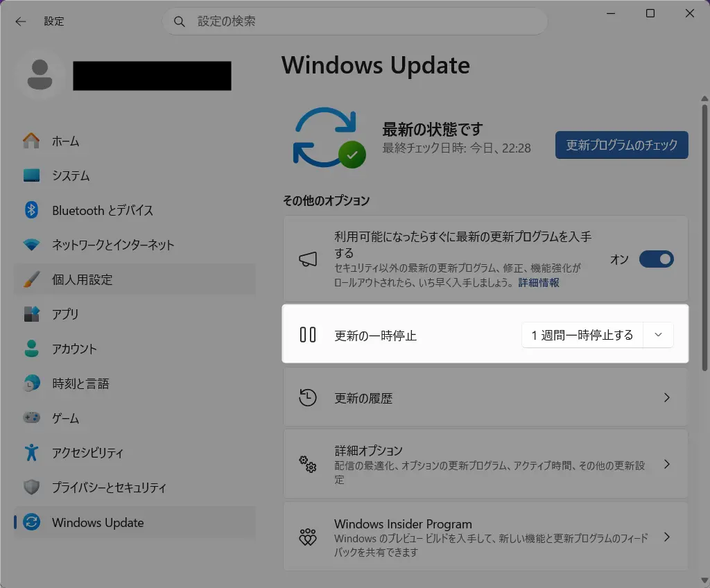Click the プライバシーとセキュリティ shield icon
Screen dimensions: 710x588
[31, 487]
